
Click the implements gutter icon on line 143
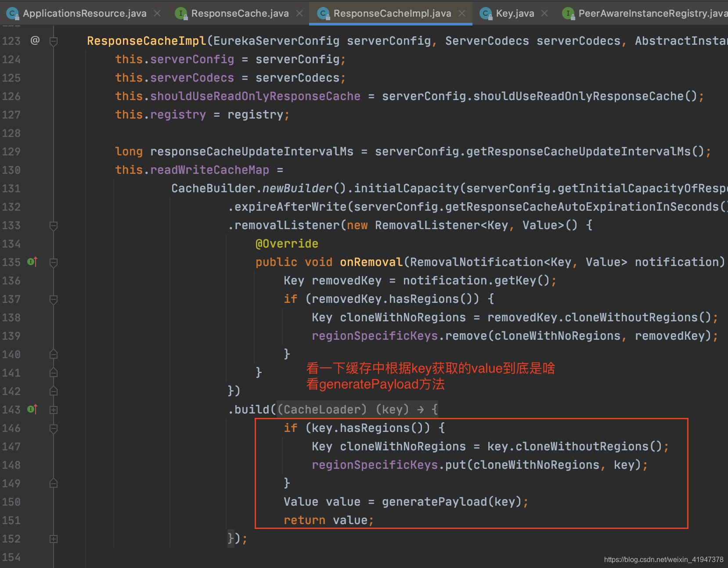click(32, 410)
